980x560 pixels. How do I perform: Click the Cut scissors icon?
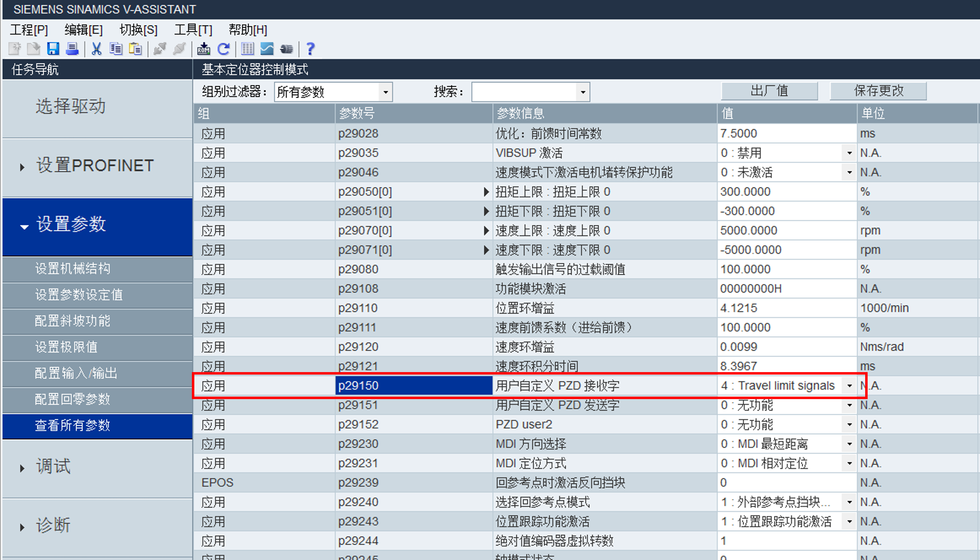click(x=96, y=49)
